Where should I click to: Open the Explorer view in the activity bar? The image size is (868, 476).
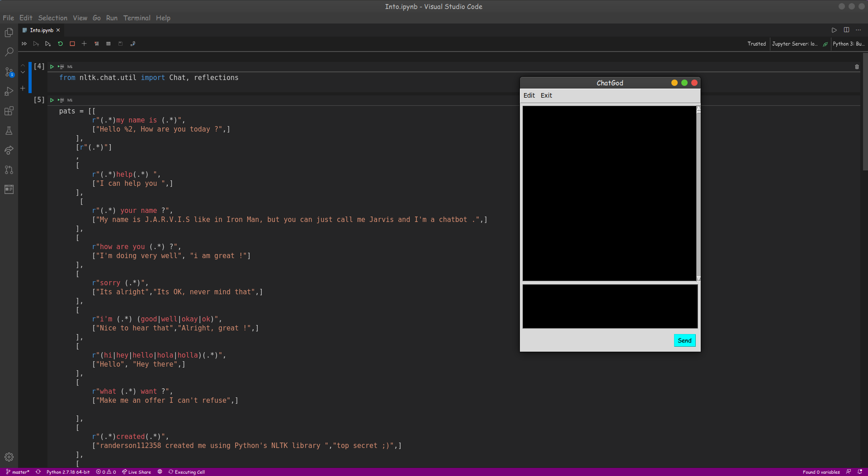[x=9, y=33]
